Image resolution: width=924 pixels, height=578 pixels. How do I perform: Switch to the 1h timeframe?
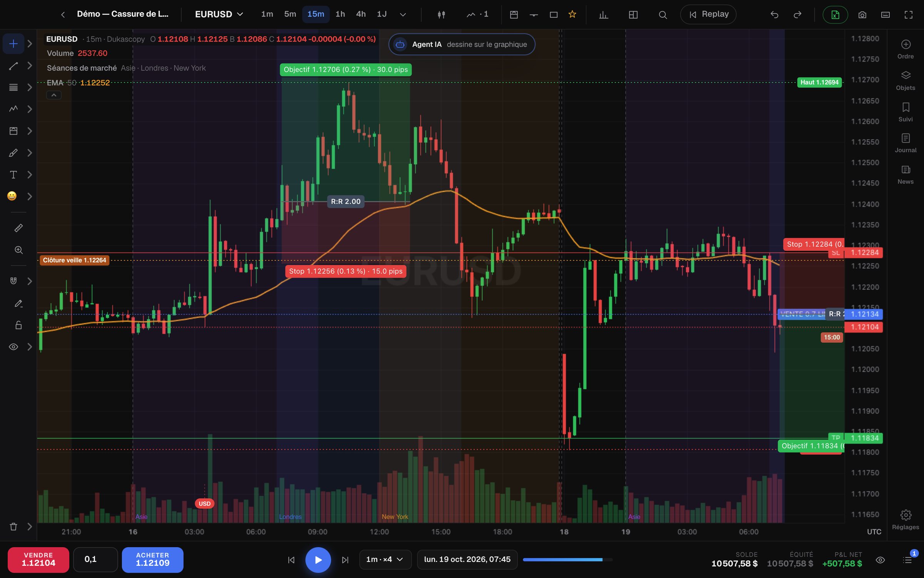pos(340,14)
